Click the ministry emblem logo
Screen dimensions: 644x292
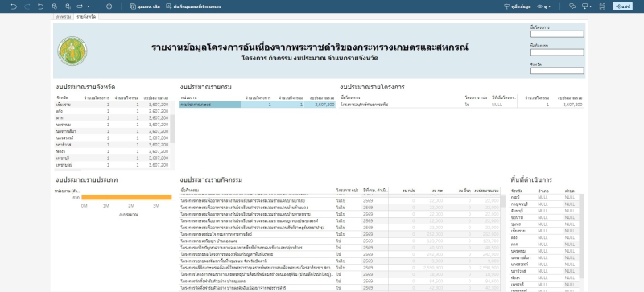[x=72, y=51]
